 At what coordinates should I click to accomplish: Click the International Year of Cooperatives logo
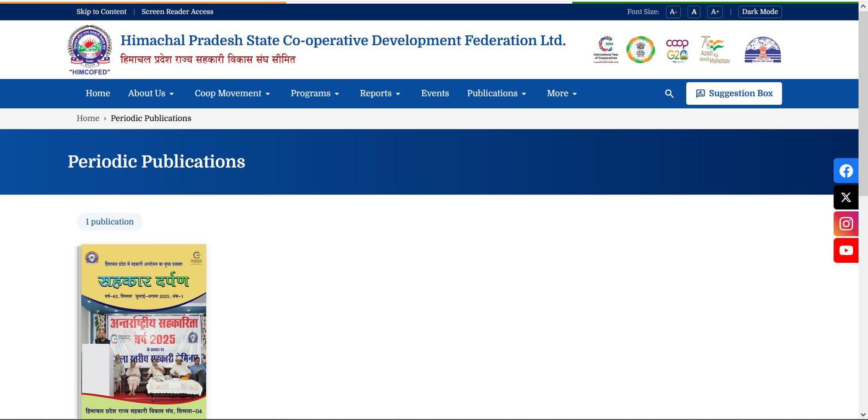point(606,50)
